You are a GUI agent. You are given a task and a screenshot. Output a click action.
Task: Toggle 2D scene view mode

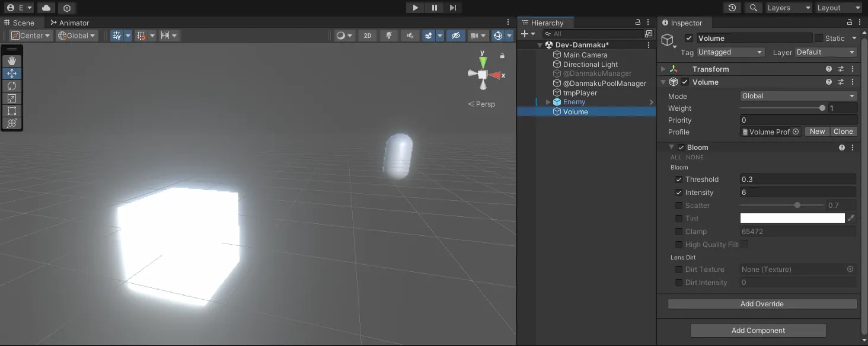367,36
